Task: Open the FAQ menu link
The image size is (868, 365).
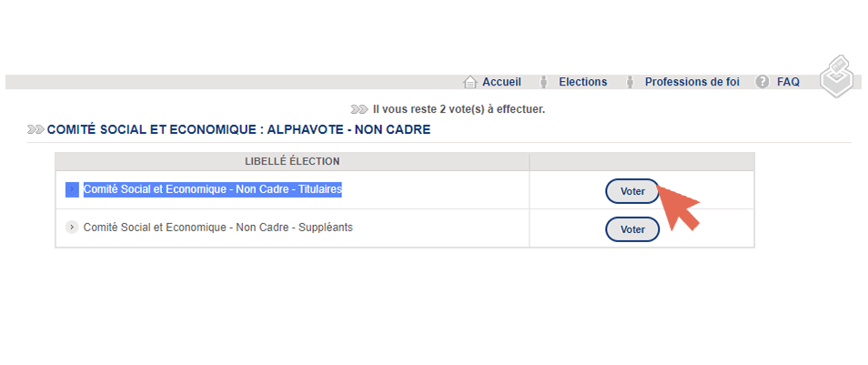Action: [788, 82]
